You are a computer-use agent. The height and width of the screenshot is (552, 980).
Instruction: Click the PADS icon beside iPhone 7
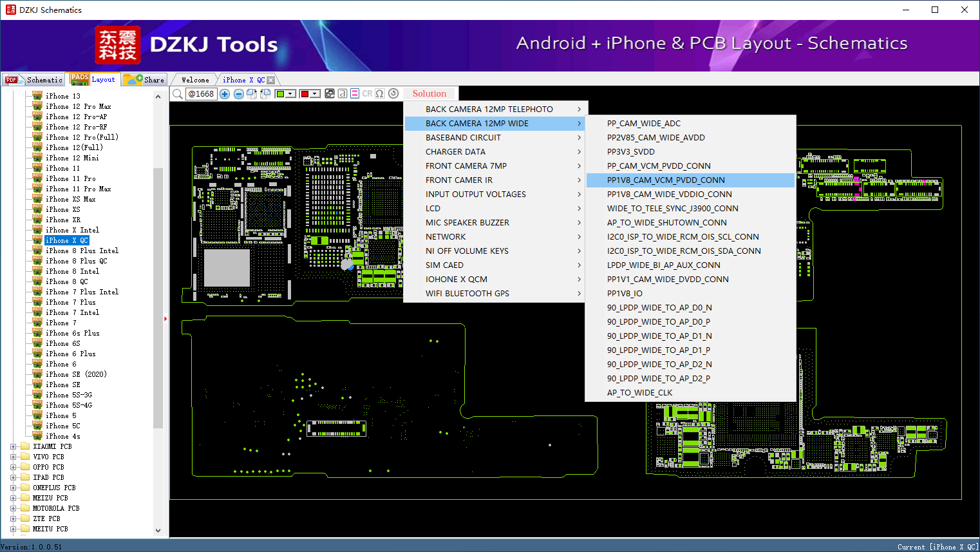[x=37, y=323]
